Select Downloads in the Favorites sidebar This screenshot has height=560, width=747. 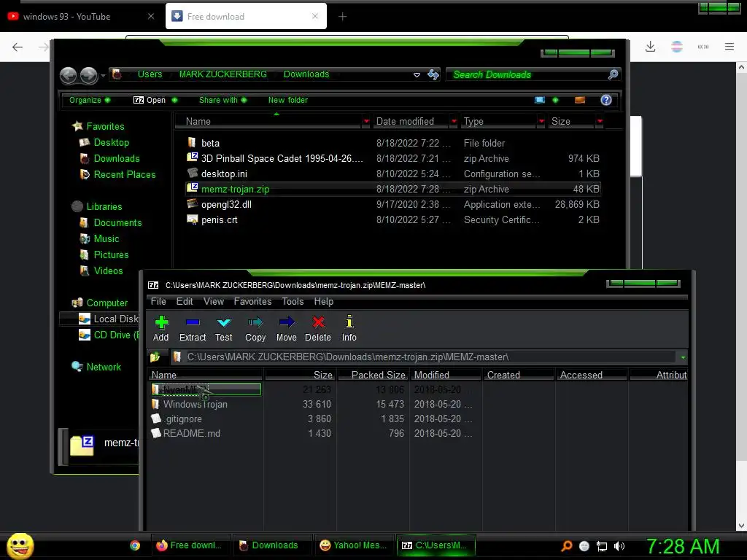pos(116,158)
